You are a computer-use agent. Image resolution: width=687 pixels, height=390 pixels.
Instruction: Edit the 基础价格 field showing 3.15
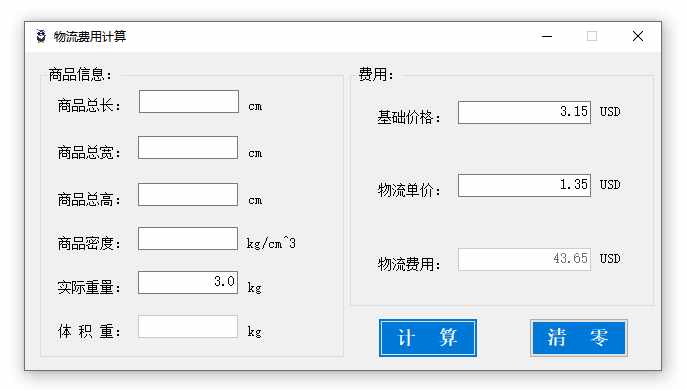[524, 112]
